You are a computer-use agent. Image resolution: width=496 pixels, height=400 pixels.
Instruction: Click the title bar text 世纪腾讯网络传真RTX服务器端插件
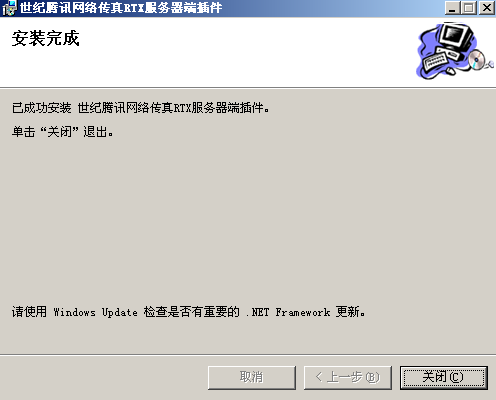[x=121, y=8]
